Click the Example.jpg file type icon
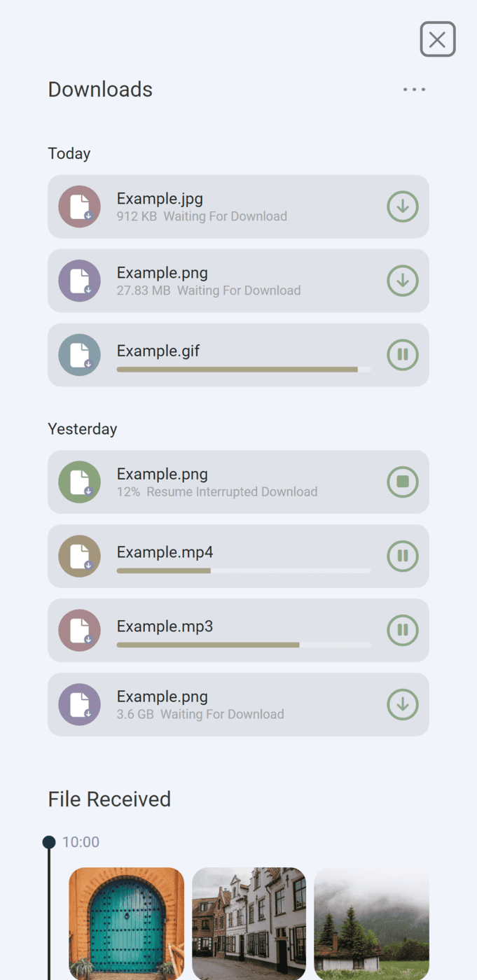This screenshot has height=980, width=477. 80,206
